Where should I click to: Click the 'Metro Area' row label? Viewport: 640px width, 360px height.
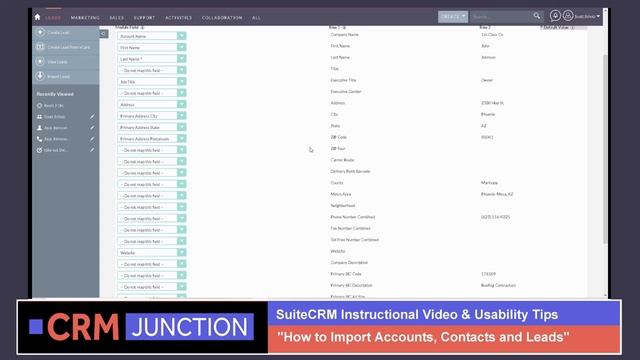click(340, 194)
